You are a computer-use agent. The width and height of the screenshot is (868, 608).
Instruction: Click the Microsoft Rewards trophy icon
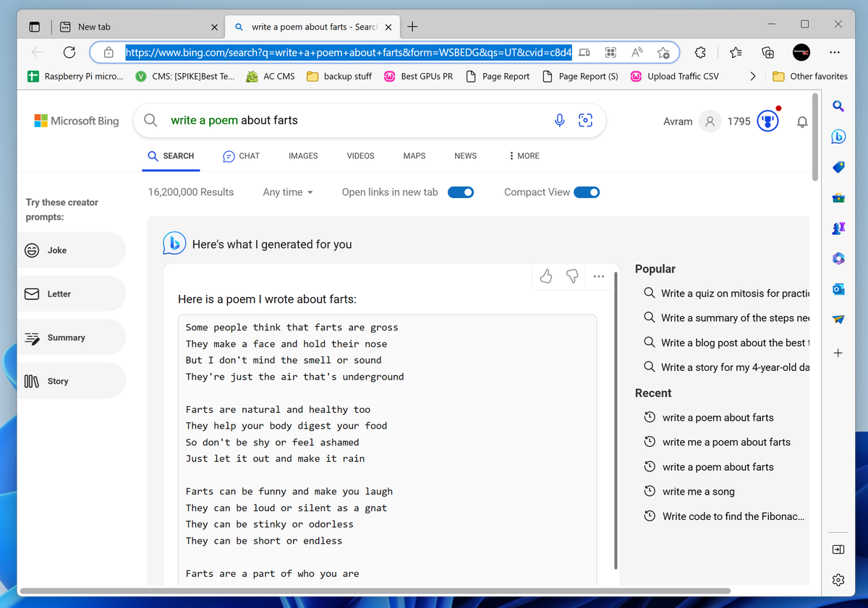click(x=767, y=120)
